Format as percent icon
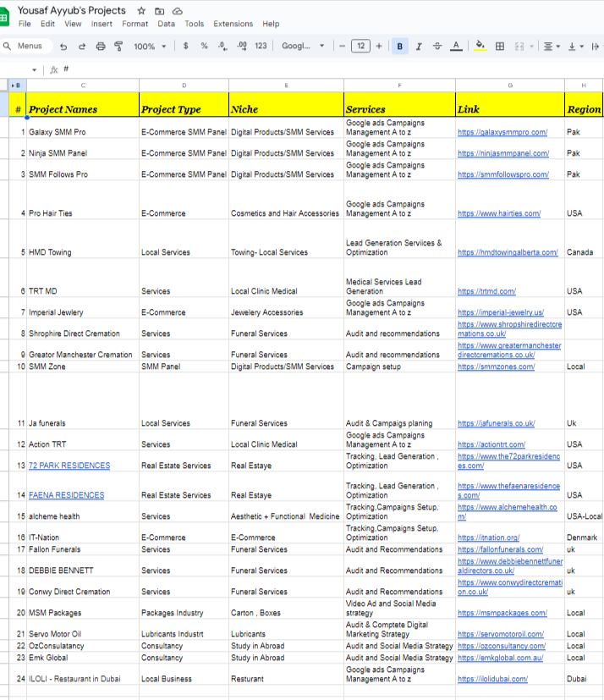Screen dimensions: 604x700 click(204, 46)
